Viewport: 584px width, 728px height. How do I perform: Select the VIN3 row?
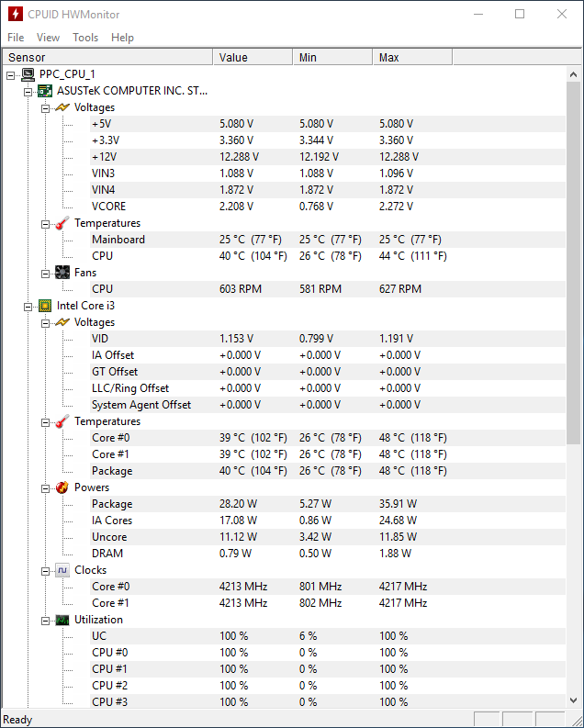pos(328,174)
